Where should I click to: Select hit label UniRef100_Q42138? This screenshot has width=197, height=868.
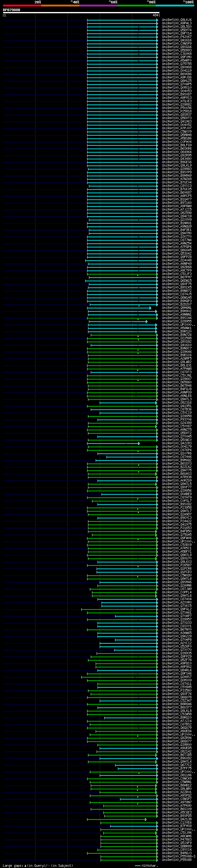tap(177, 819)
